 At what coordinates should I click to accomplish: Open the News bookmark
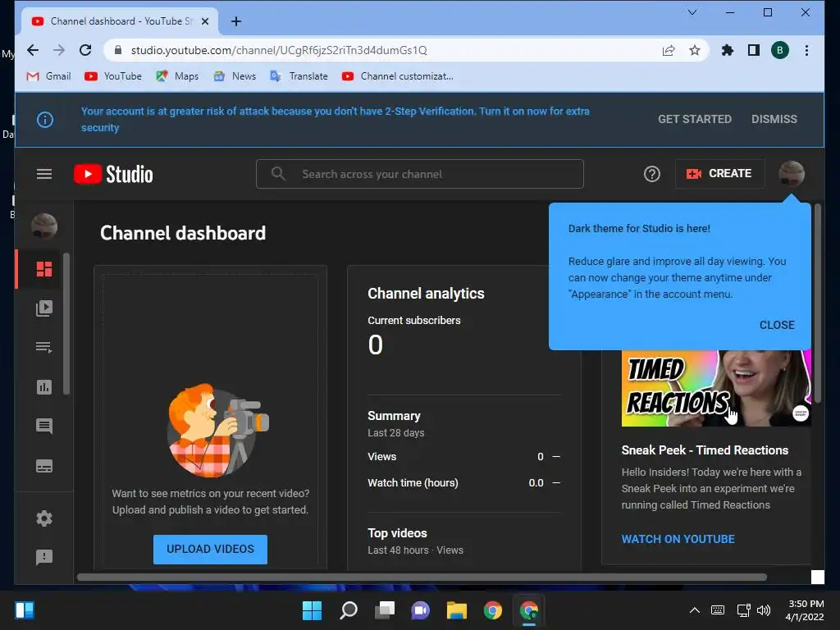(235, 76)
